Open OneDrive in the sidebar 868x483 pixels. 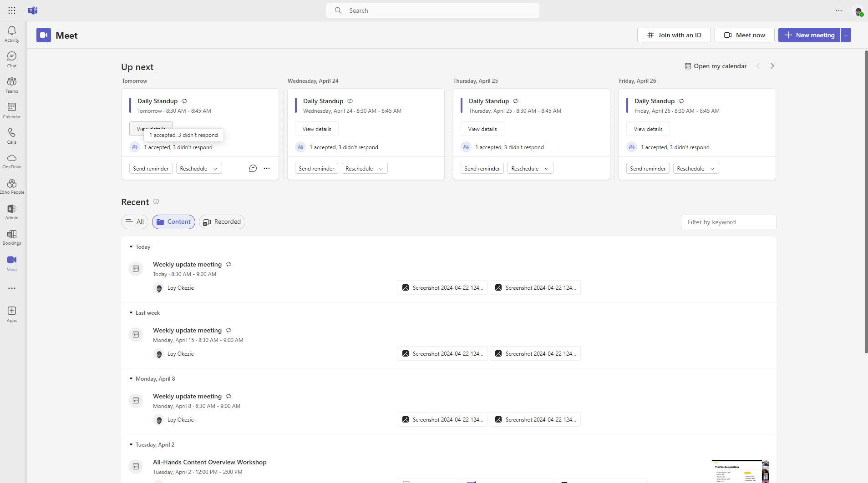click(x=12, y=161)
